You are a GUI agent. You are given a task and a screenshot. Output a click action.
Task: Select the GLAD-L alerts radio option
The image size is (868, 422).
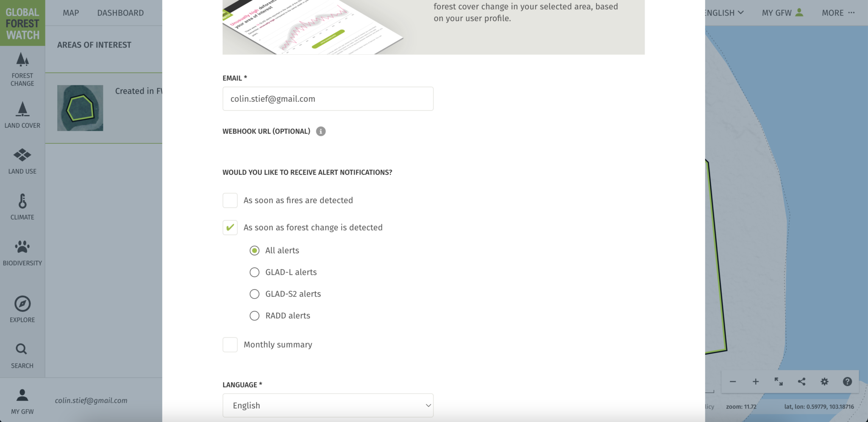[254, 272]
